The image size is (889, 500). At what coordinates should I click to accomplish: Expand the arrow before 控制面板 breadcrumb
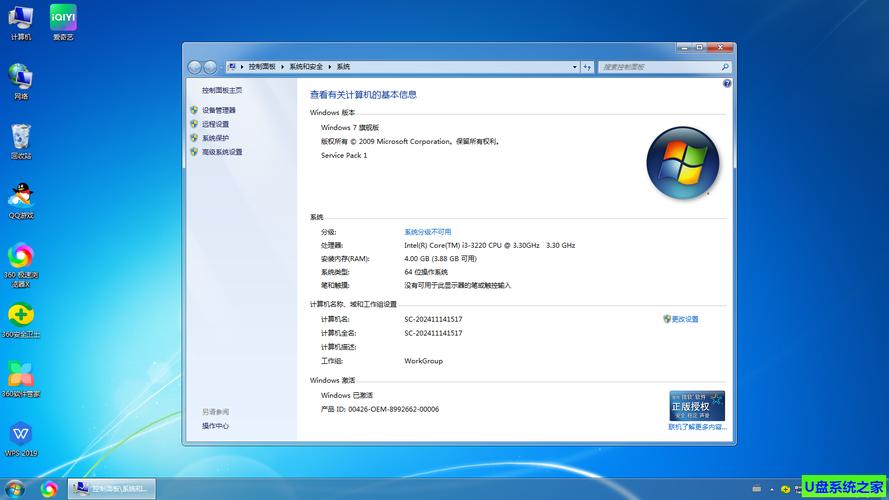[242, 67]
